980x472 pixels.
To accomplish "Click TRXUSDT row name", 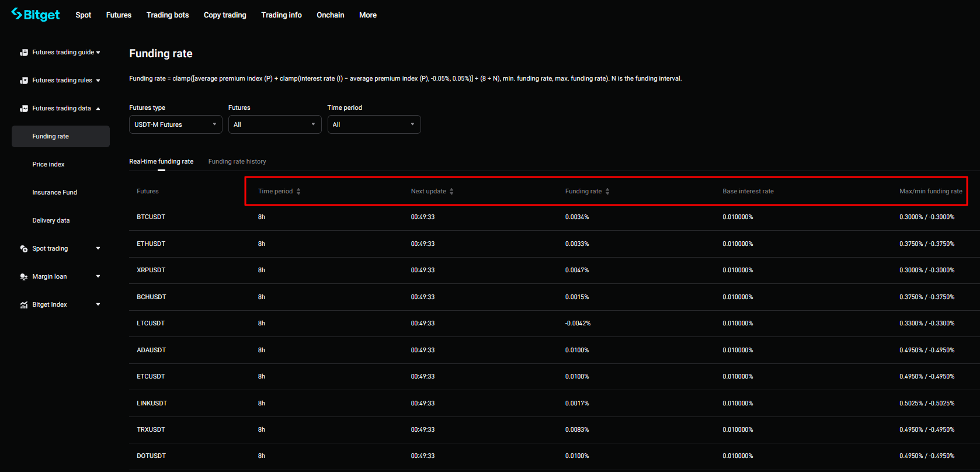I will pyautogui.click(x=151, y=430).
